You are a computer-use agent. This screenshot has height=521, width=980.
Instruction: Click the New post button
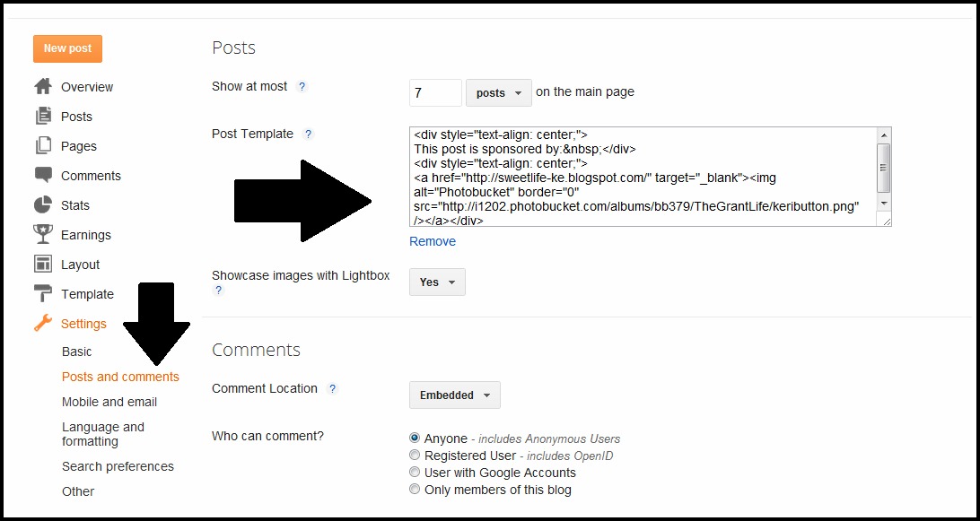[67, 48]
